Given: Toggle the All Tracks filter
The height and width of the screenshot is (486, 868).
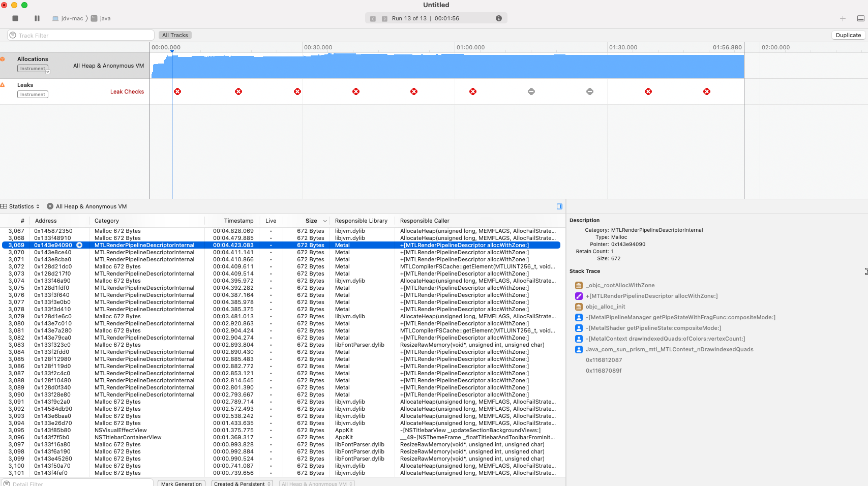Looking at the screenshot, I should (175, 35).
